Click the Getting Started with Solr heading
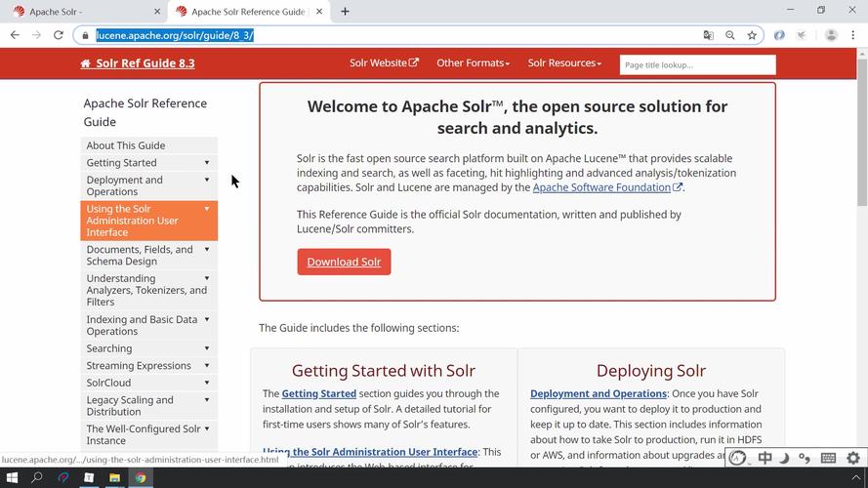The height and width of the screenshot is (488, 868). (x=384, y=370)
